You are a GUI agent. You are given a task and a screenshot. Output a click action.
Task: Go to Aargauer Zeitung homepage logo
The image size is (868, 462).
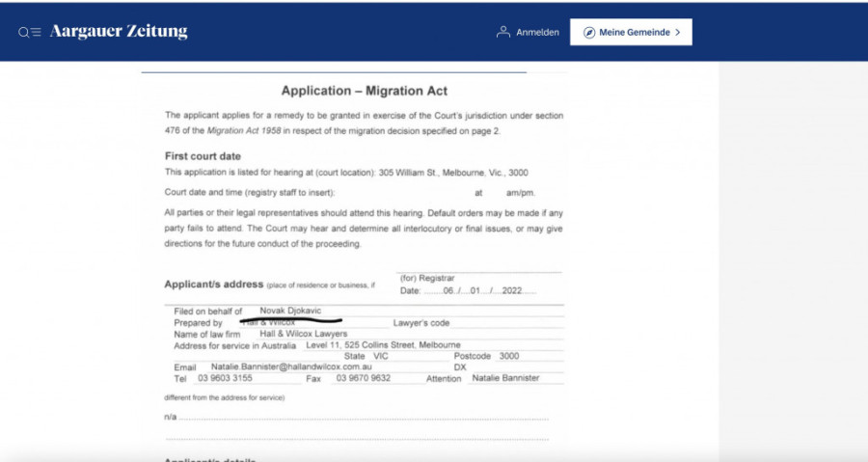point(119,31)
